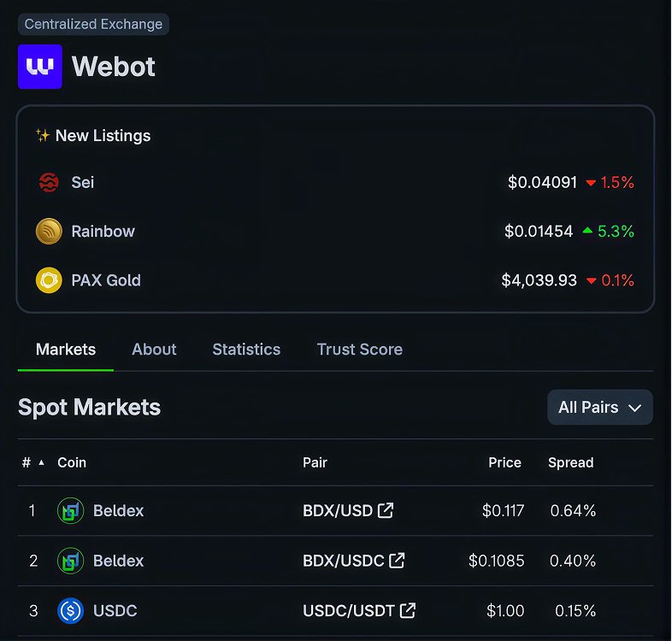Open the PAX Gold listing link
Viewport: 672px width, 641px height.
point(335,280)
